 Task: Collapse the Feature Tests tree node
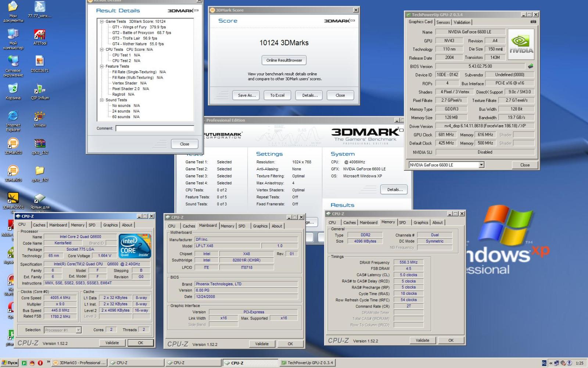102,66
